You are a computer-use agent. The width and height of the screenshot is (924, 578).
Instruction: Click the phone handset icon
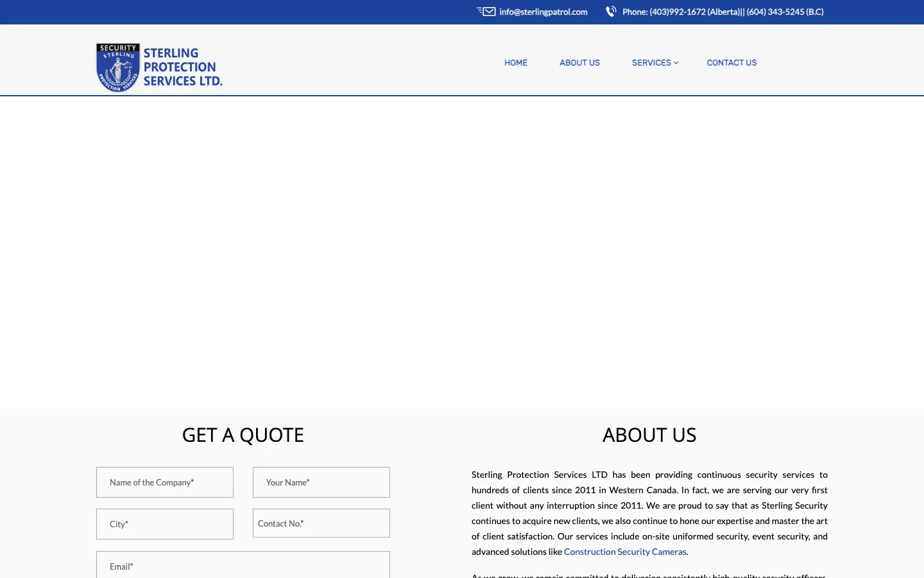pyautogui.click(x=612, y=12)
